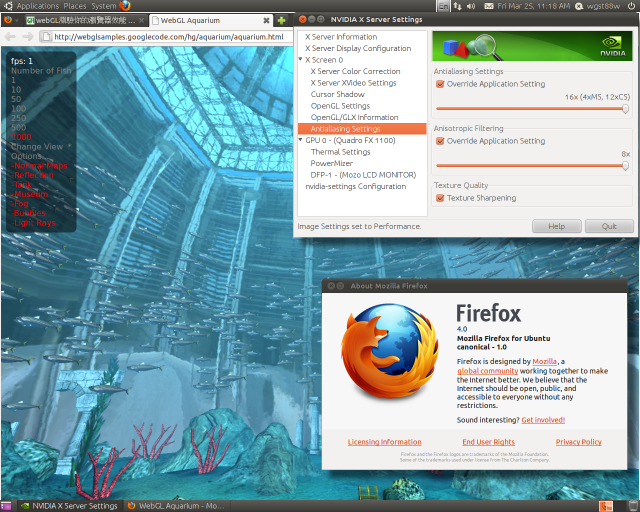Select X Server Information tree item
The width and height of the screenshot is (640, 512).
click(341, 37)
